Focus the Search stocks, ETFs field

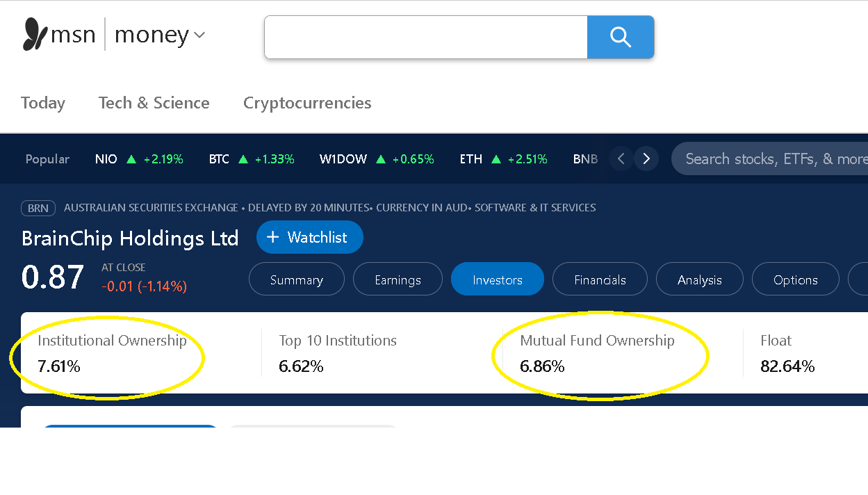point(771,159)
